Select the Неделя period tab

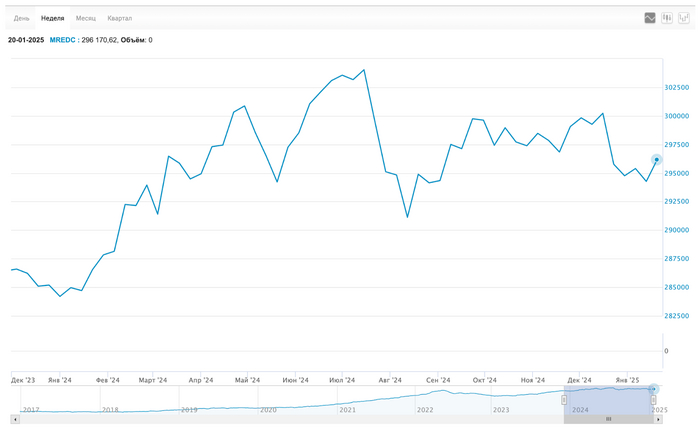(x=53, y=18)
